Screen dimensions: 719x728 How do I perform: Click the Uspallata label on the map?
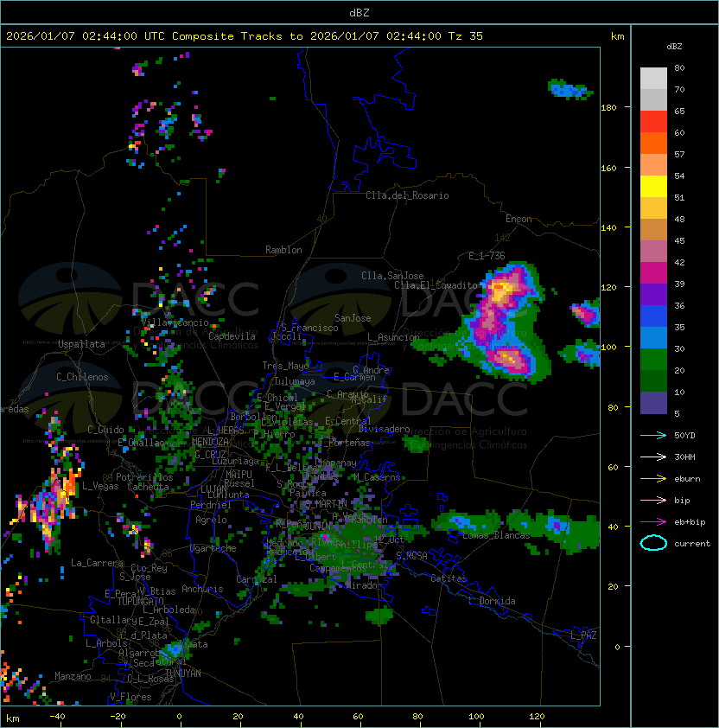click(x=81, y=344)
